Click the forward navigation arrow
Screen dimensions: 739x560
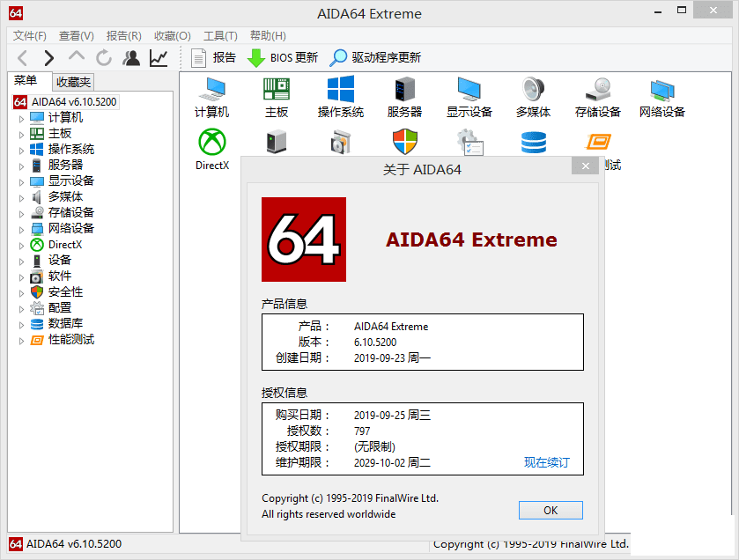pyautogui.click(x=49, y=58)
